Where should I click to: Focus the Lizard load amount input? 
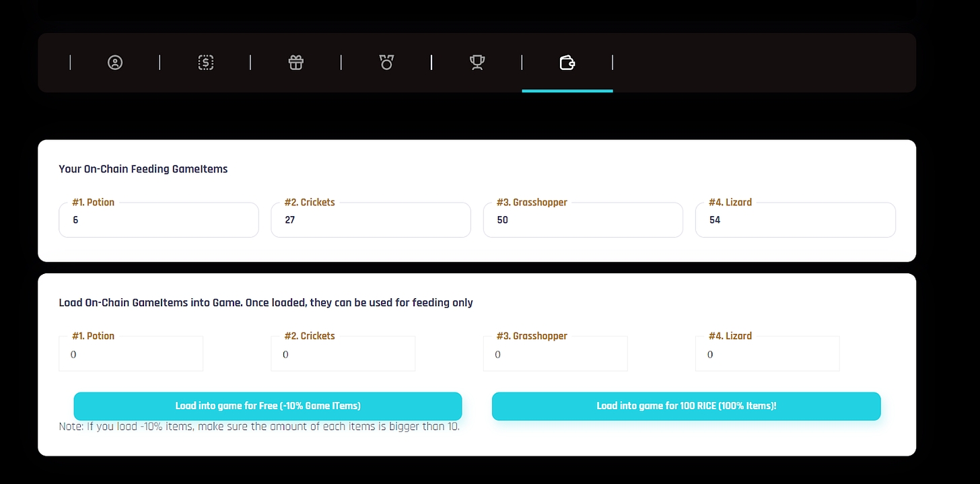pyautogui.click(x=767, y=354)
